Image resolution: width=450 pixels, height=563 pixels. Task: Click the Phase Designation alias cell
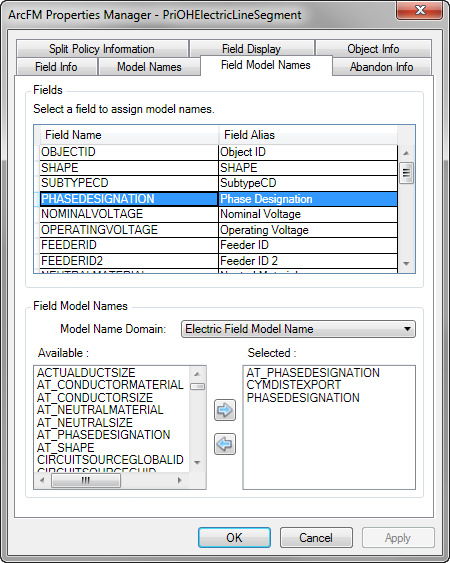point(308,199)
